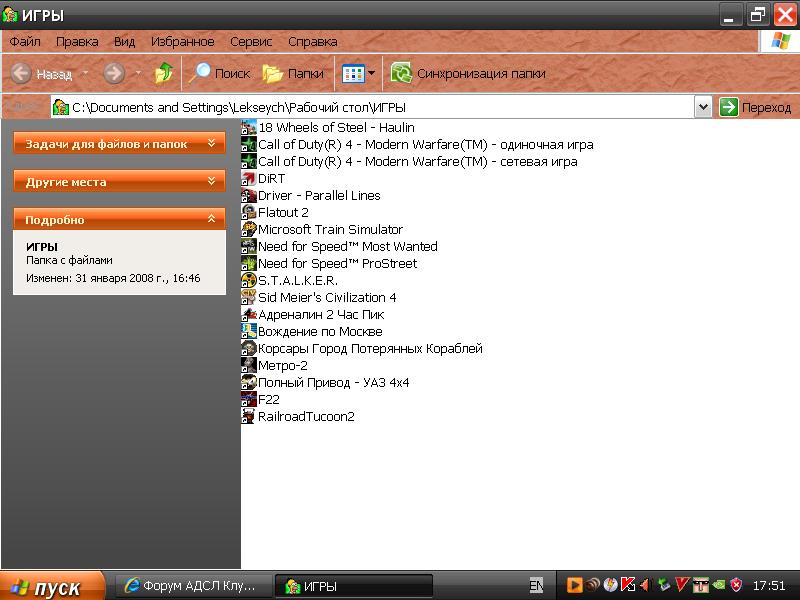Select Need for Speed ProStreet icon

point(248,263)
